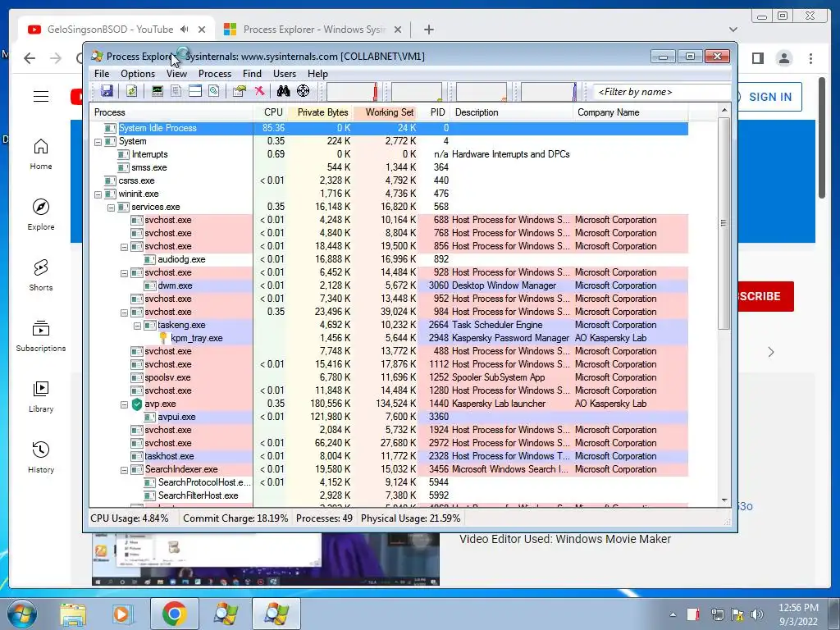Click the Refresh Now toolbar icon
The image size is (840, 630).
pyautogui.click(x=132, y=91)
